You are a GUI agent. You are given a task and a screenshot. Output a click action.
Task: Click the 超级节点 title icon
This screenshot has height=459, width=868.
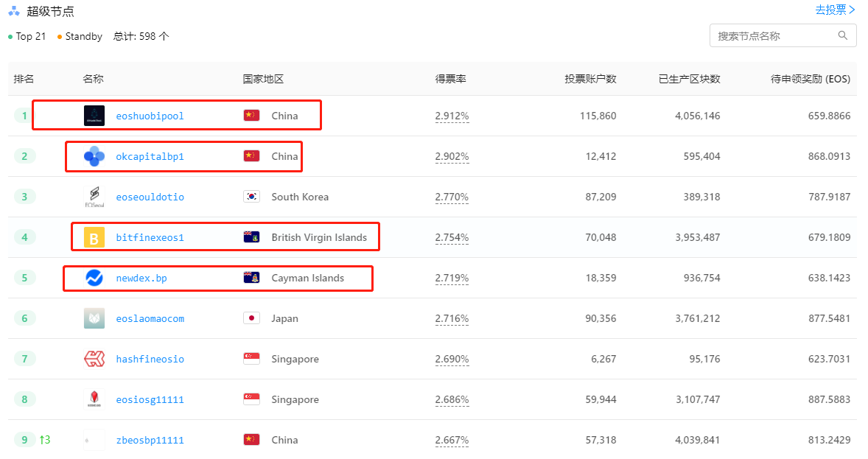coord(14,11)
